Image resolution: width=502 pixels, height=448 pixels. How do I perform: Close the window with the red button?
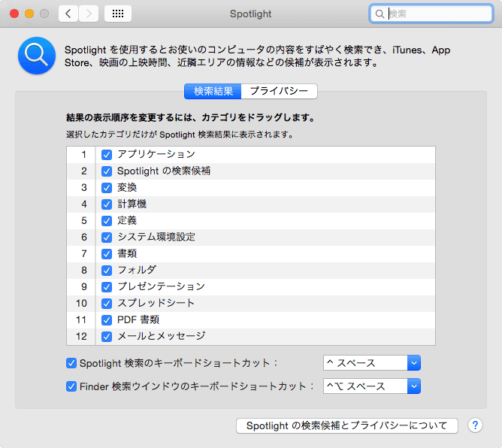tap(14, 14)
